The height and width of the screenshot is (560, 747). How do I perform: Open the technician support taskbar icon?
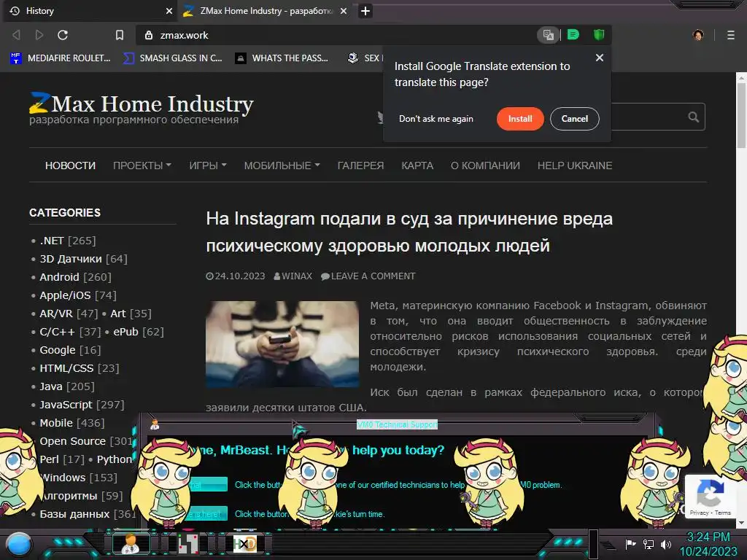coord(131,543)
